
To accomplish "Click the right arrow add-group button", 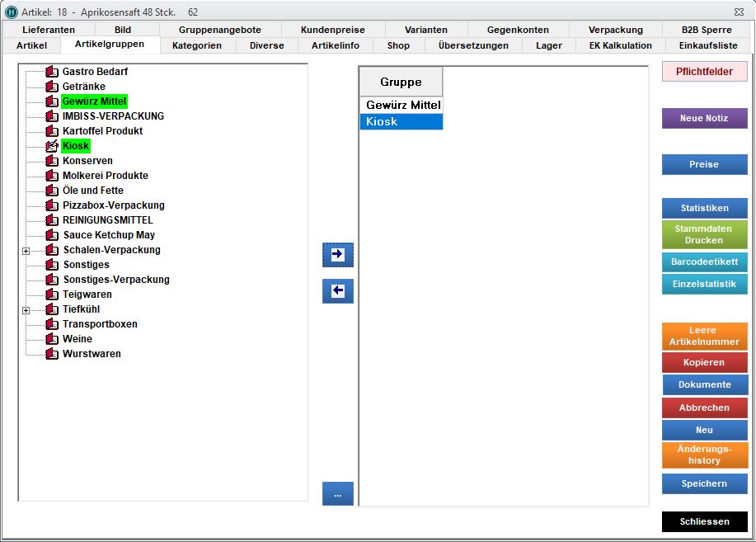I will click(x=337, y=255).
